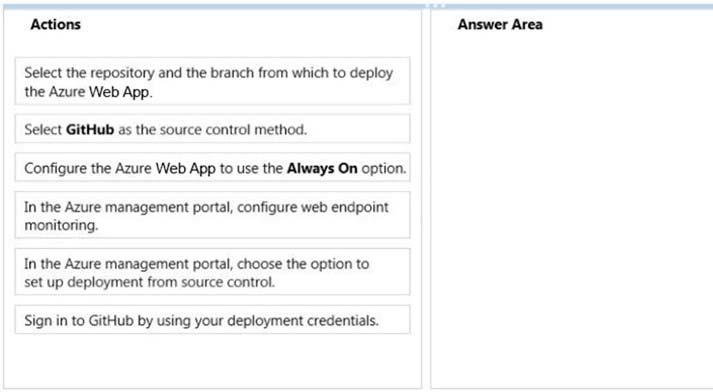This screenshot has height=392, width=713.
Task: Click the Answer Area heading
Action: [x=500, y=25]
